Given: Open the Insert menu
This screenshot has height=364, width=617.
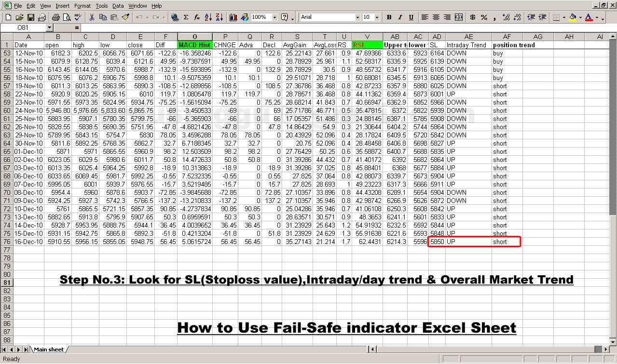Looking at the screenshot, I should [62, 6].
